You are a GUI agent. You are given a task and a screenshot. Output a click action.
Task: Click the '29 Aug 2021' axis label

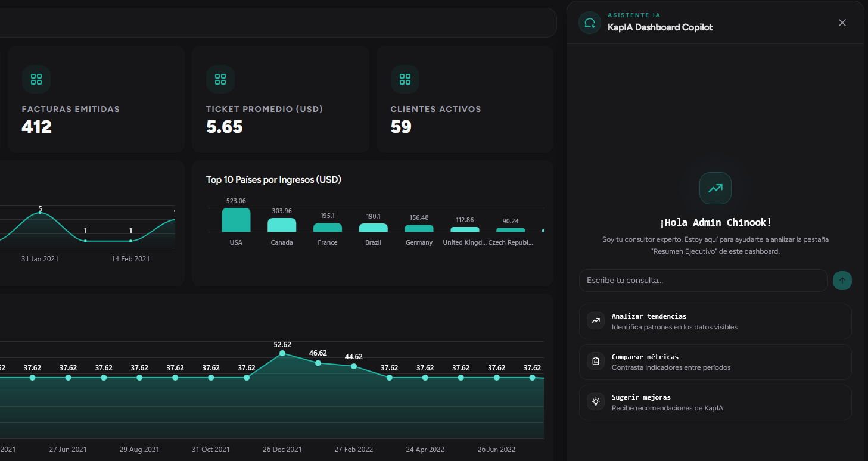click(x=139, y=450)
